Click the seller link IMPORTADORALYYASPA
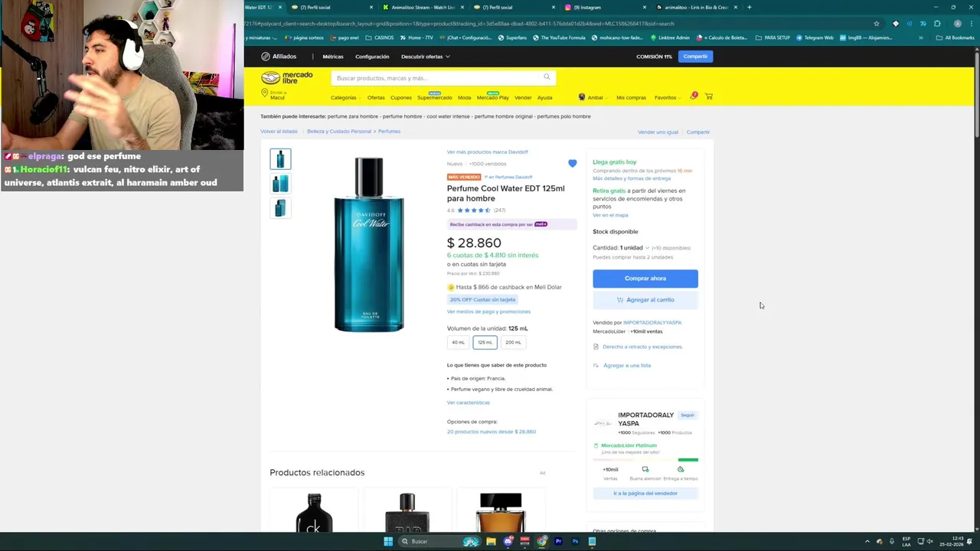The image size is (980, 551). point(652,323)
